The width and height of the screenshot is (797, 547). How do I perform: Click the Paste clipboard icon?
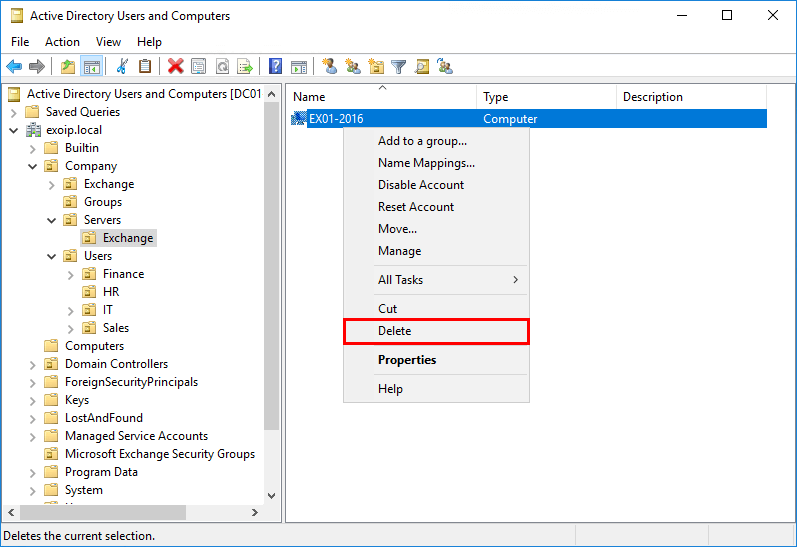[x=145, y=66]
